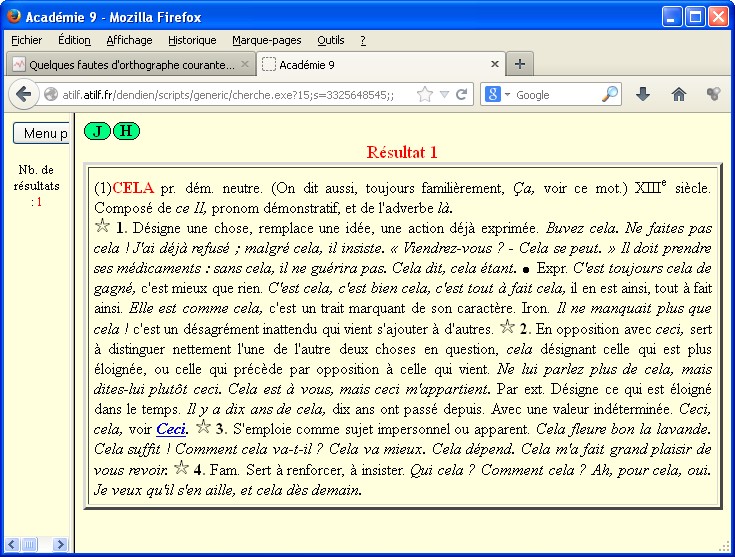The height and width of the screenshot is (557, 735).
Task: Open the Google search engine selector
Action: point(497,95)
